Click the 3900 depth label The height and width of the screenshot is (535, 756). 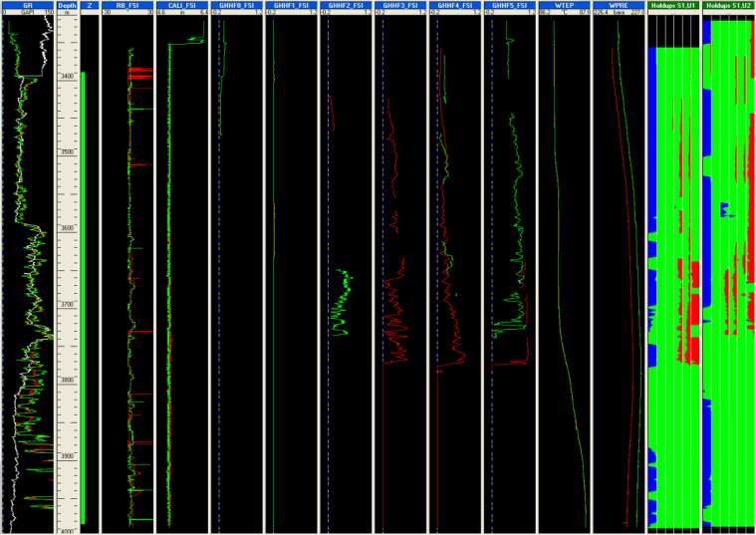[67, 457]
